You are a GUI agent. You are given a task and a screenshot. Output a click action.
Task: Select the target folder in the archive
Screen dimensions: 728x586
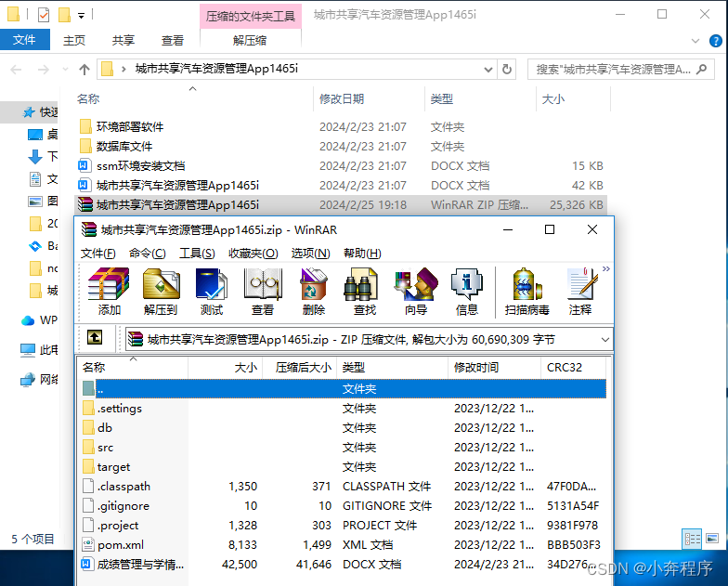click(x=344, y=466)
